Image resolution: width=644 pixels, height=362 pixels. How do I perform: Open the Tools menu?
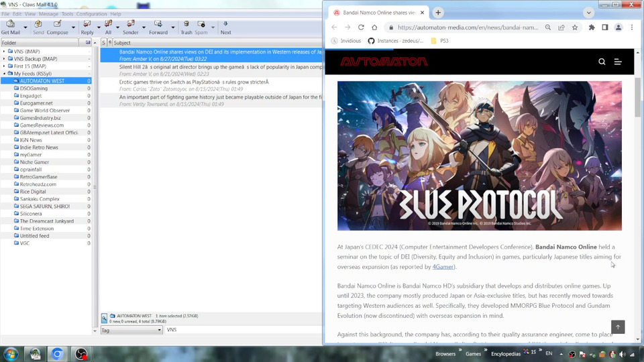pyautogui.click(x=67, y=14)
